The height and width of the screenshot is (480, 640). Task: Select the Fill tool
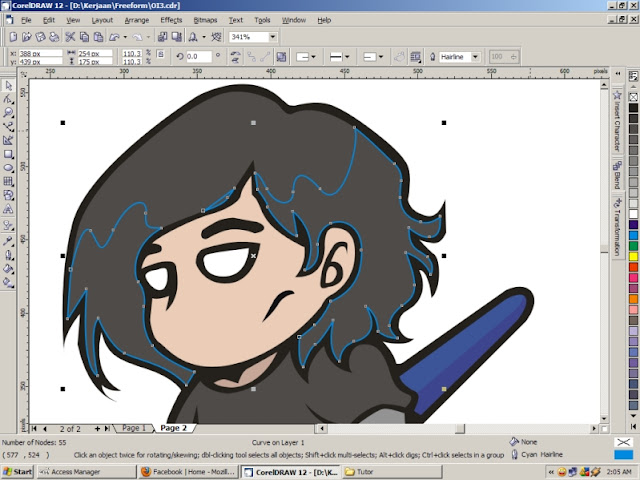(8, 269)
